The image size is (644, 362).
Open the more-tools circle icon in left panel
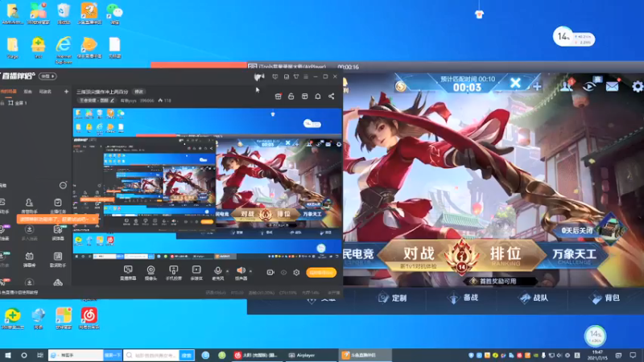click(x=63, y=186)
